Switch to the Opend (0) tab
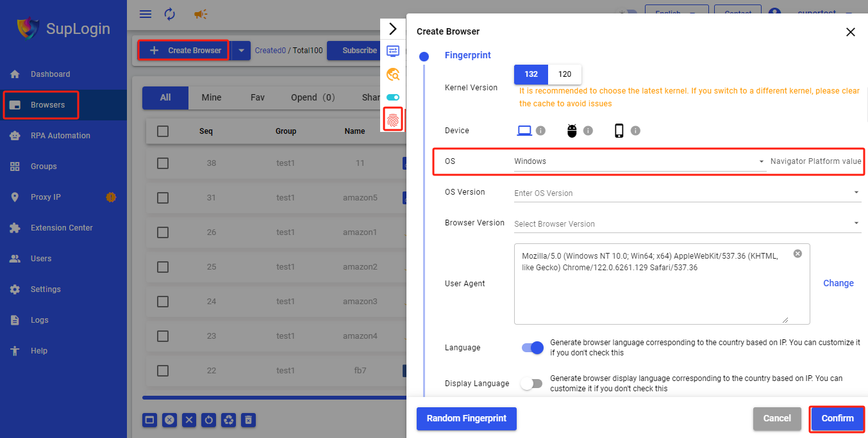Viewport: 868px width, 438px height. tap(313, 97)
